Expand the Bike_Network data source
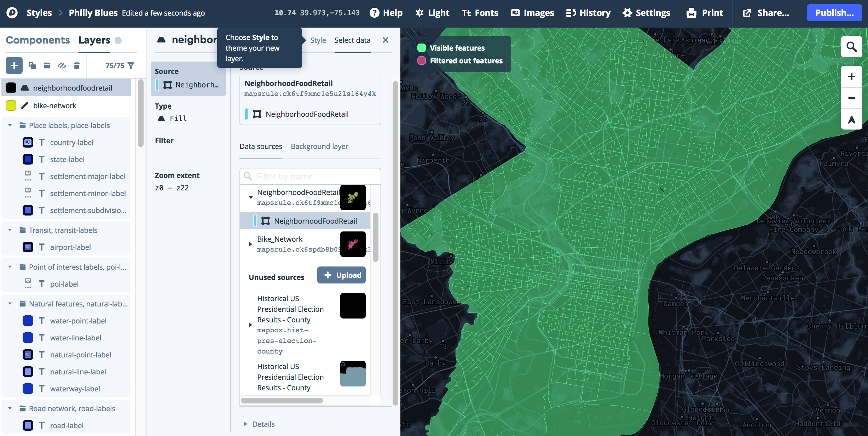Viewport: 868px width, 436px height. tap(250, 244)
